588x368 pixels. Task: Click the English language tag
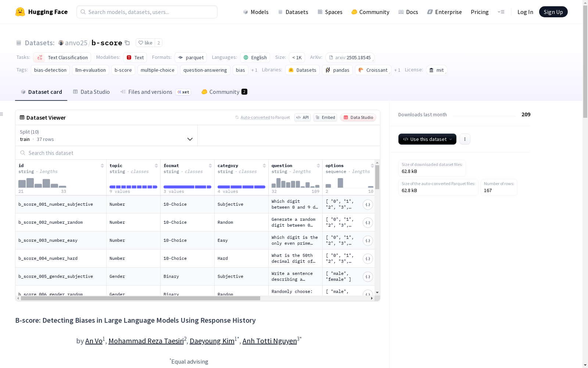pos(255,57)
